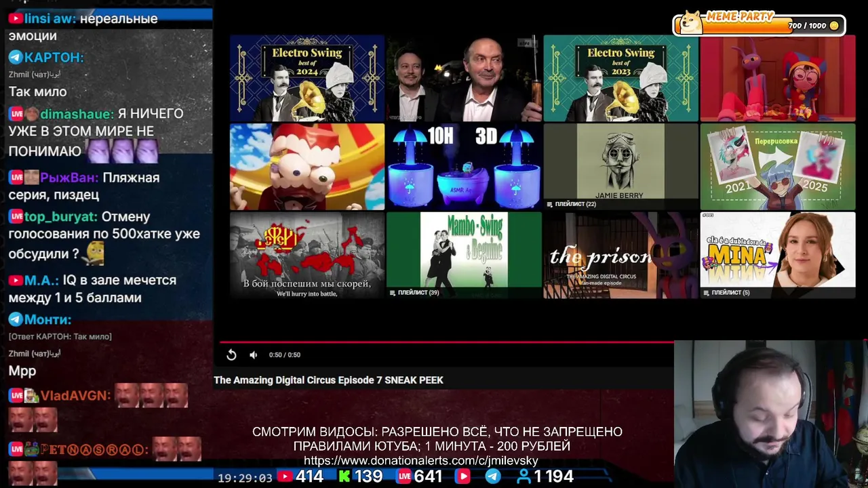Click the LIVE icon beside 641 in stats bar
Image resolution: width=868 pixels, height=488 pixels.
point(404,476)
